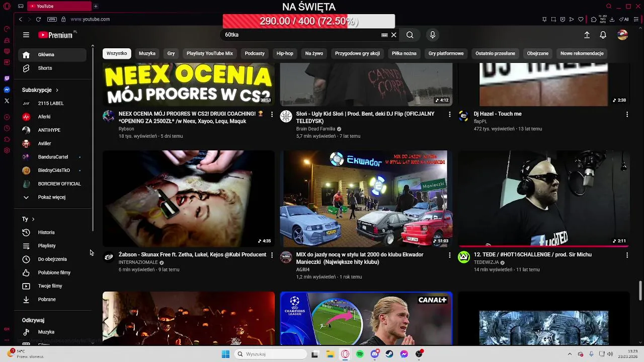Open TEDE HOT16CHALLENGE video thumbnail
The image size is (644, 362).
tap(544, 199)
